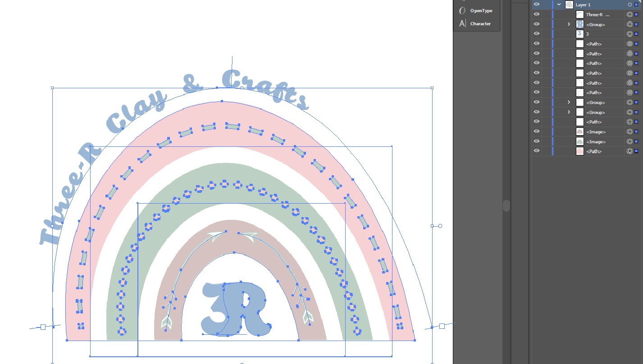The height and width of the screenshot is (364, 643).
Task: Expand the Group directly below the six Paths
Action: (569, 102)
